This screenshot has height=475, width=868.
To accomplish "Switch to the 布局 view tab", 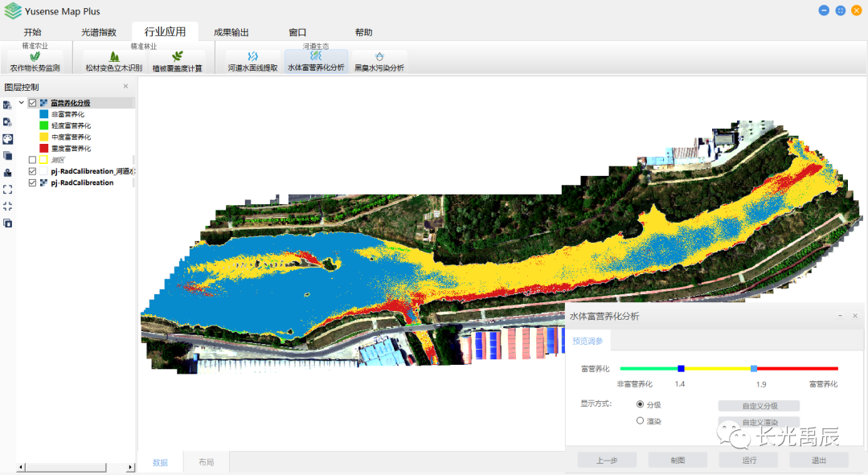I will coord(206,462).
